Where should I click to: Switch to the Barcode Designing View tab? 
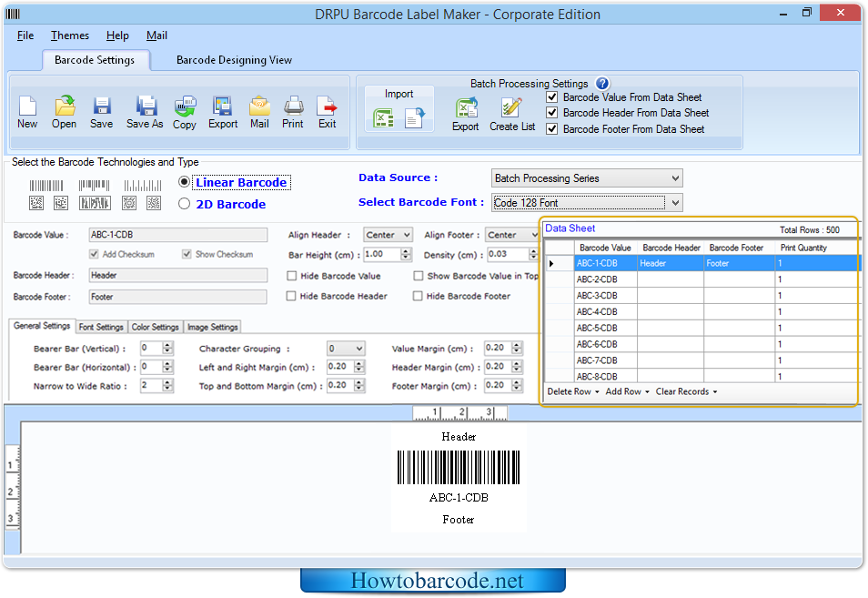(x=234, y=60)
